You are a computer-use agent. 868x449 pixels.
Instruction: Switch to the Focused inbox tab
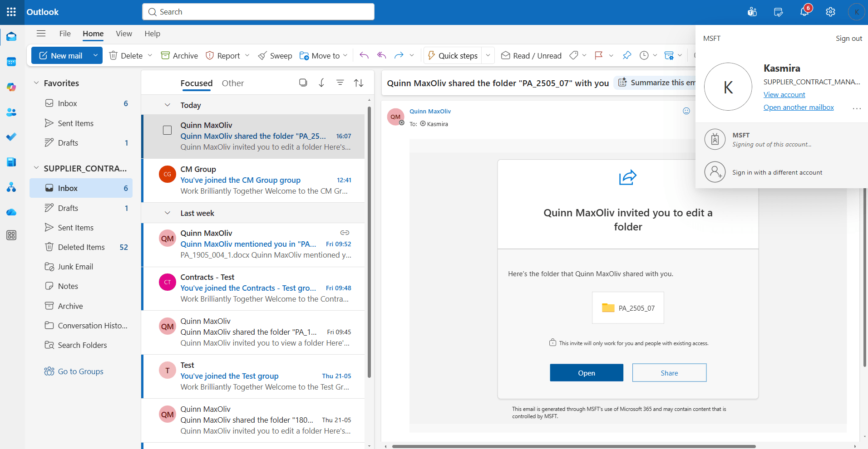tap(197, 83)
